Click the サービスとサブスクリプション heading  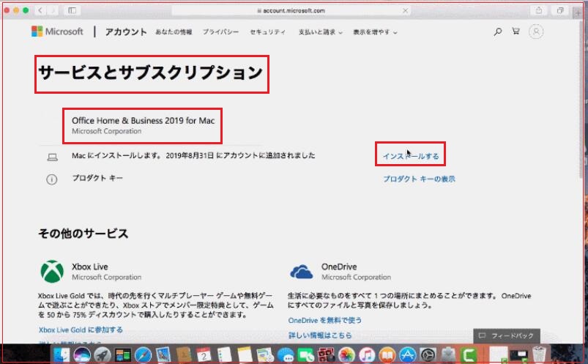tap(150, 73)
